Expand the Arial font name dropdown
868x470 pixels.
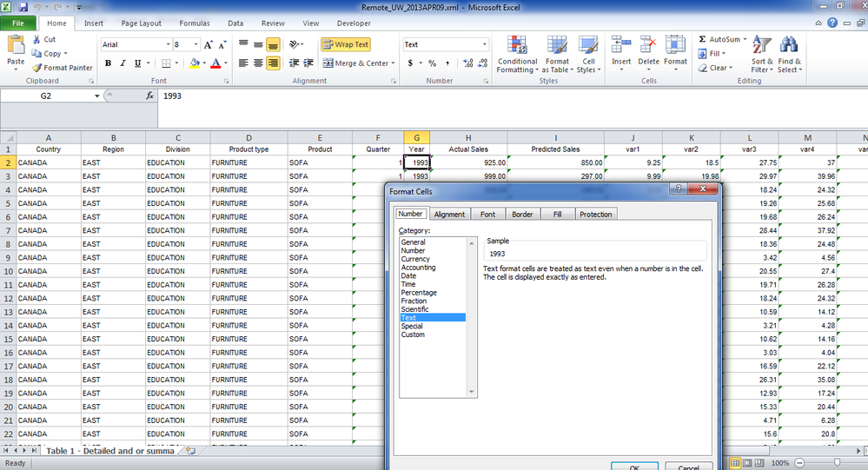(x=168, y=44)
